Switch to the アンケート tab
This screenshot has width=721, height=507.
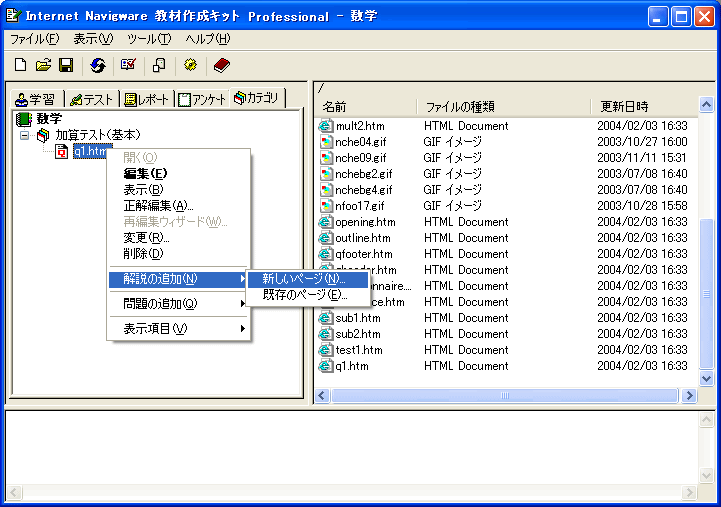click(201, 99)
